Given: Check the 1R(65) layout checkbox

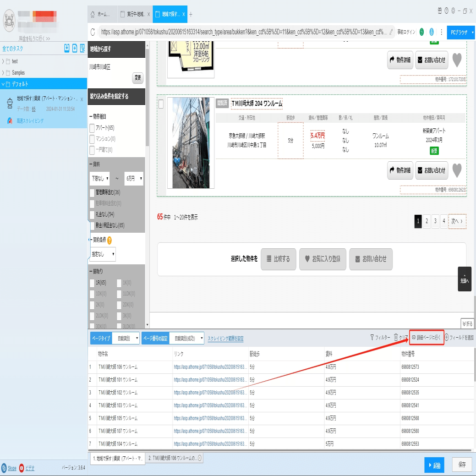Looking at the screenshot, I should click(92, 283).
